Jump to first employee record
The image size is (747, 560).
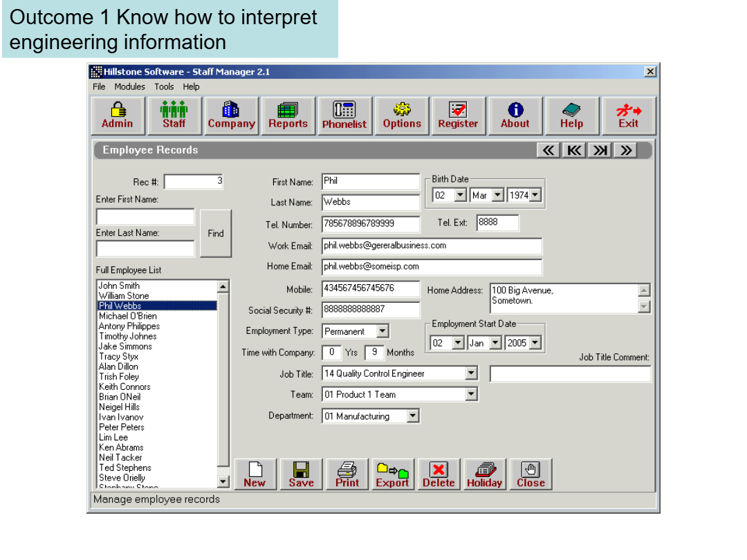(x=574, y=151)
